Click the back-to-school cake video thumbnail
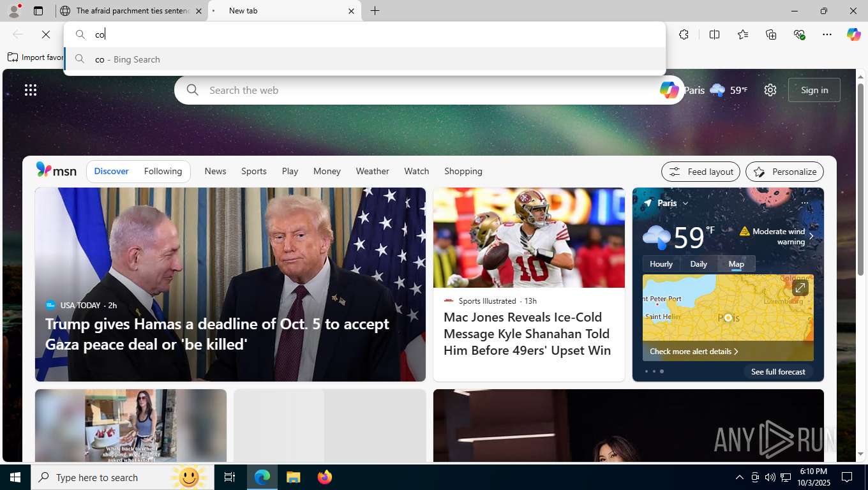This screenshot has height=490, width=868. click(x=131, y=425)
